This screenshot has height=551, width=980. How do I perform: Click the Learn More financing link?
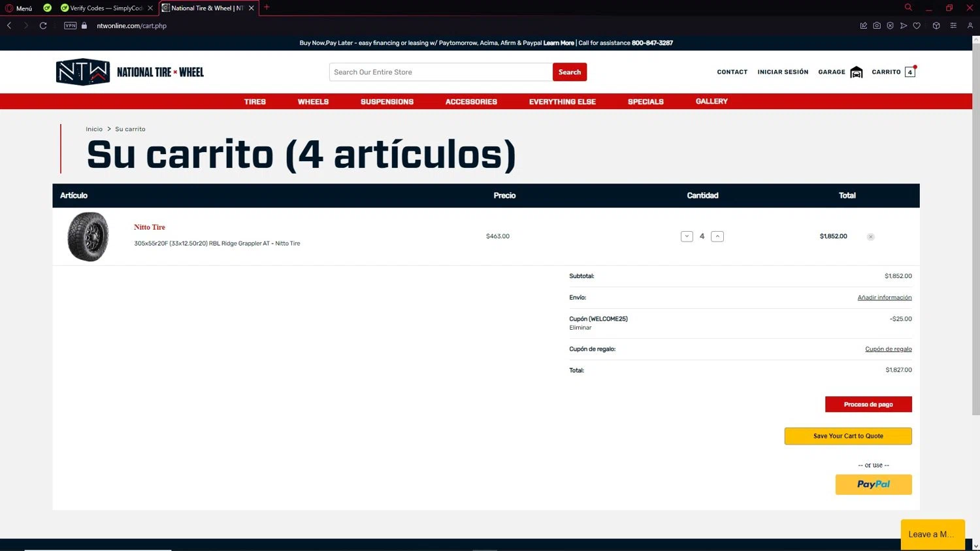pos(559,43)
